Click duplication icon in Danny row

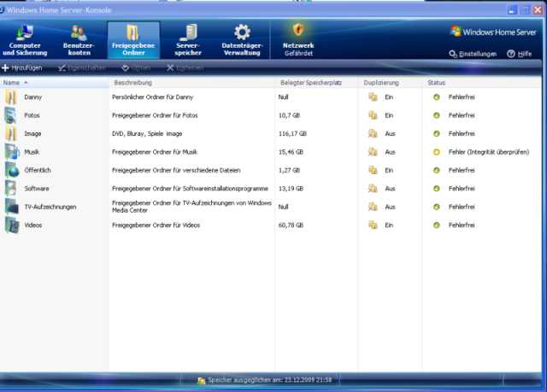(x=373, y=97)
